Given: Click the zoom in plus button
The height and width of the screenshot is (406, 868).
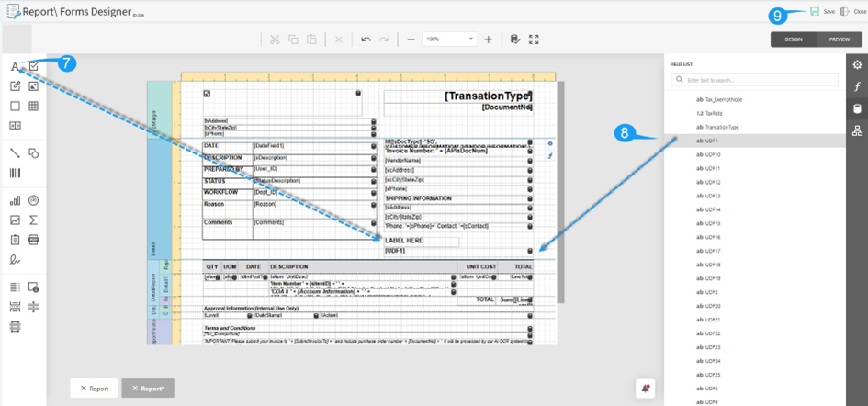Looking at the screenshot, I should [489, 39].
